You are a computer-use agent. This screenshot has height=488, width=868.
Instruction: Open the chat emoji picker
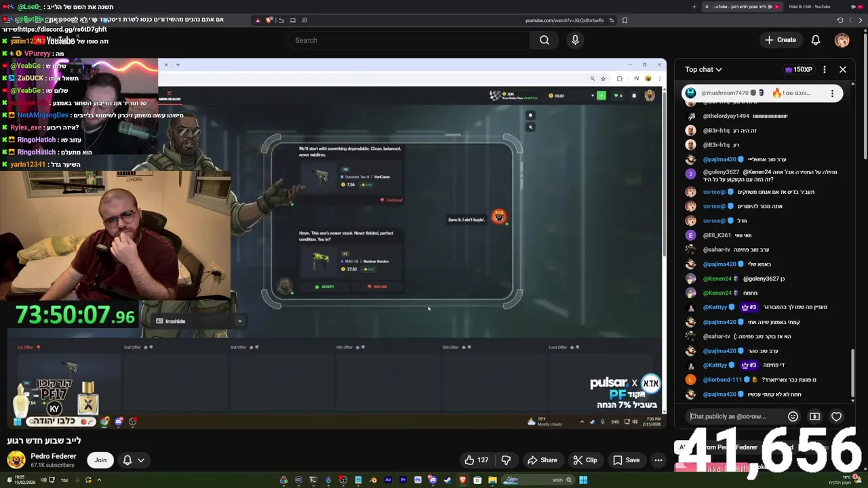[x=793, y=416]
